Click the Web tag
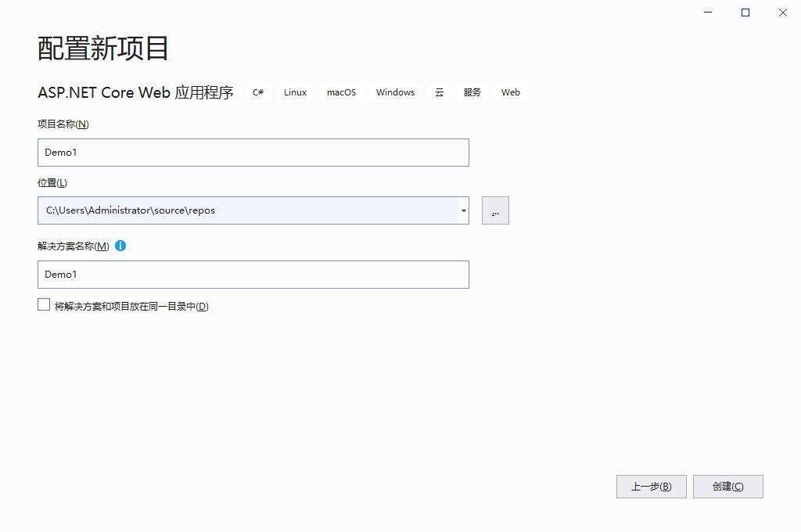 tap(511, 92)
